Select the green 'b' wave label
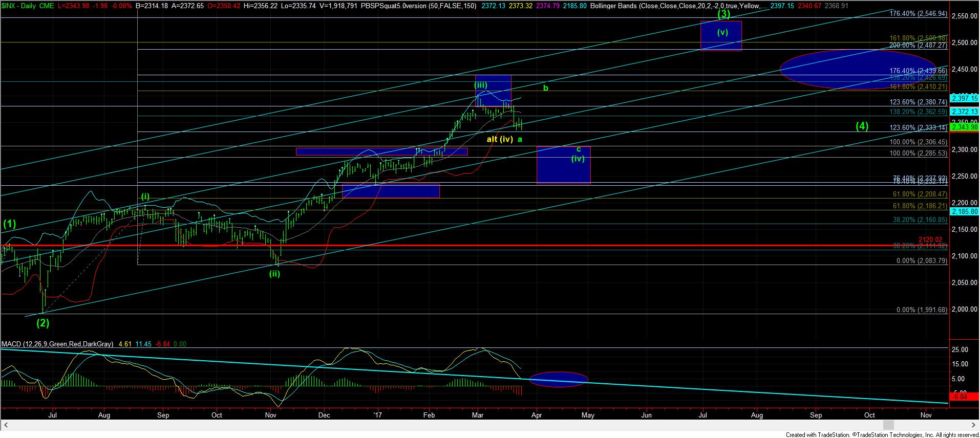 coord(546,88)
